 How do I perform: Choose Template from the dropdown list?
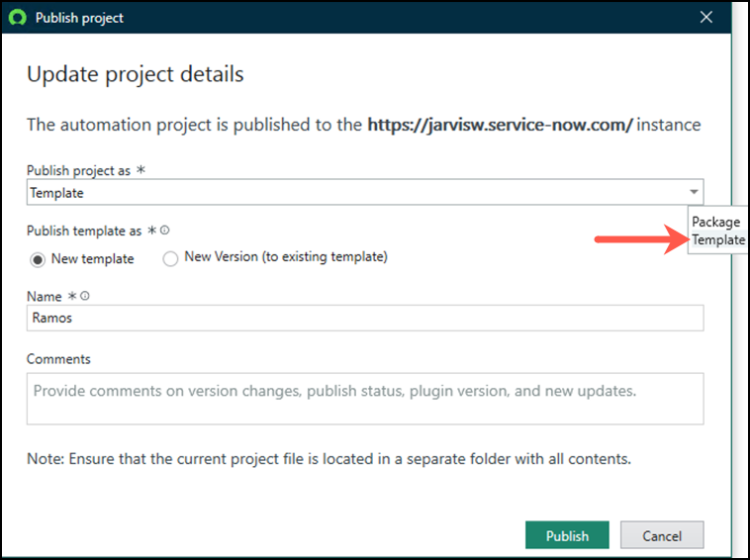point(718,239)
